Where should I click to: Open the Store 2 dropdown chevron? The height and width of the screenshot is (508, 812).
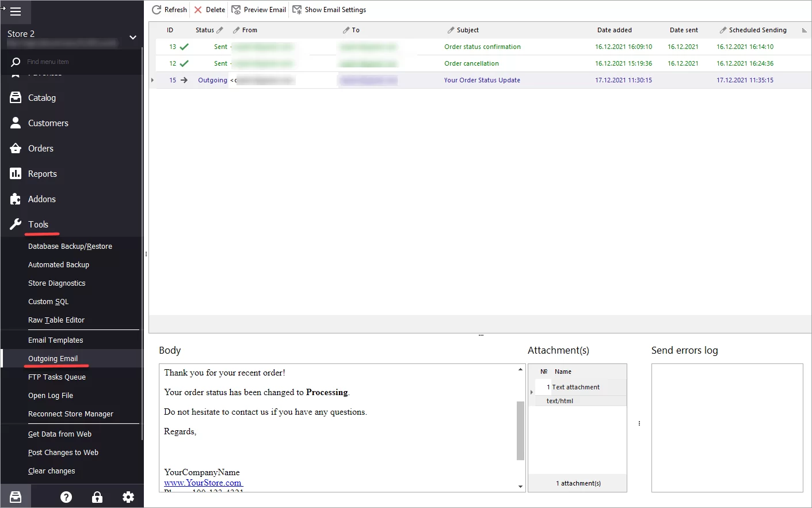click(133, 37)
